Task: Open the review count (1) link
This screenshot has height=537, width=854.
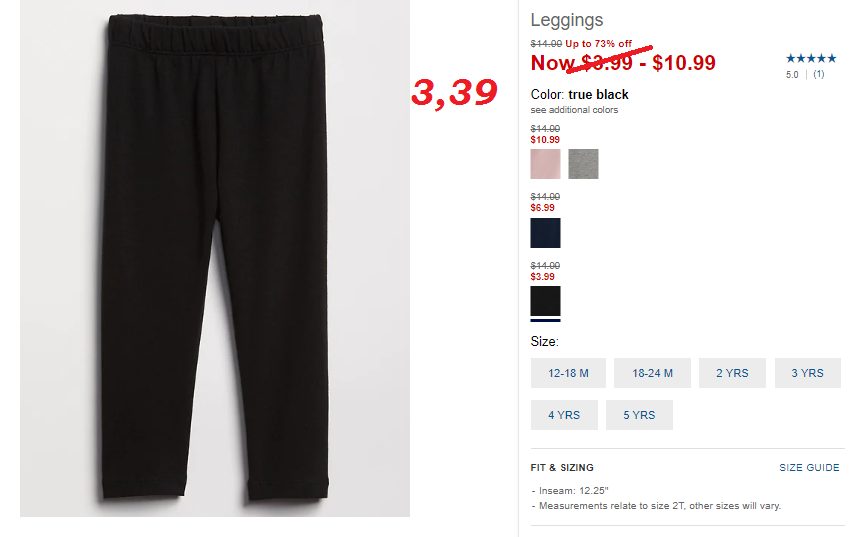Action: (819, 74)
